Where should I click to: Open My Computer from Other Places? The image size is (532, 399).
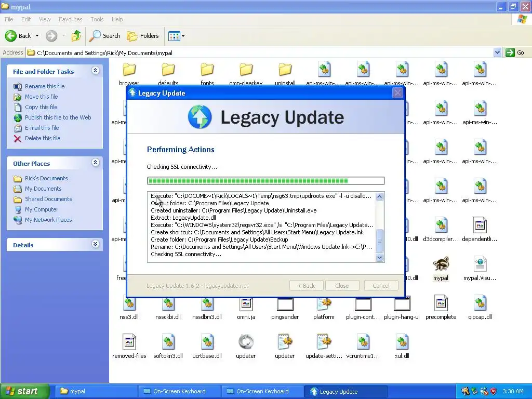[x=42, y=209]
